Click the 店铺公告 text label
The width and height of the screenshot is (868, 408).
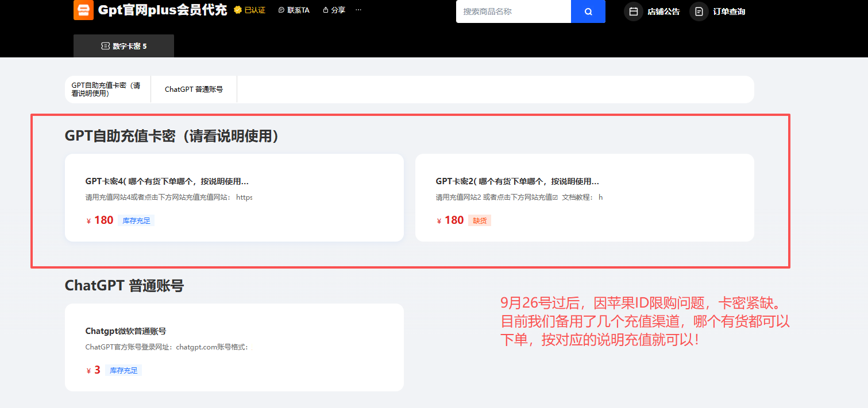click(663, 11)
